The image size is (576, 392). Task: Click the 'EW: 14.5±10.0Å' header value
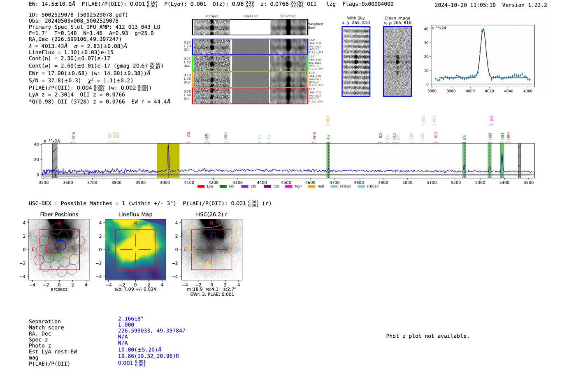[x=52, y=4]
